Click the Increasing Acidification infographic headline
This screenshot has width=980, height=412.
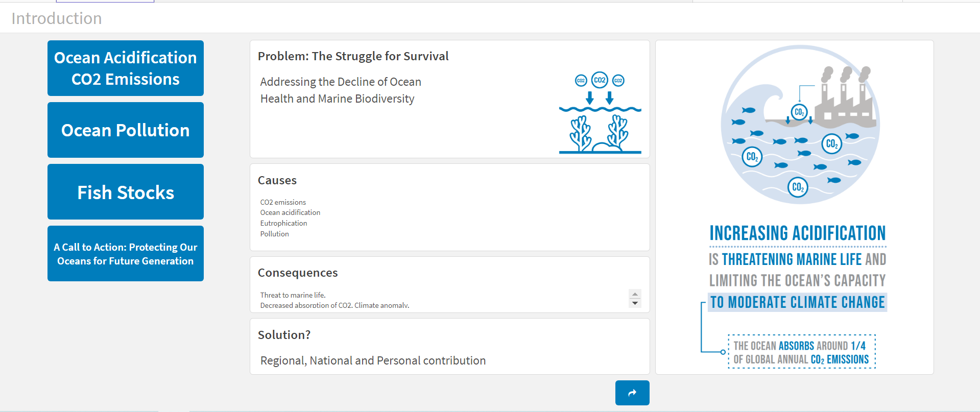pos(798,233)
